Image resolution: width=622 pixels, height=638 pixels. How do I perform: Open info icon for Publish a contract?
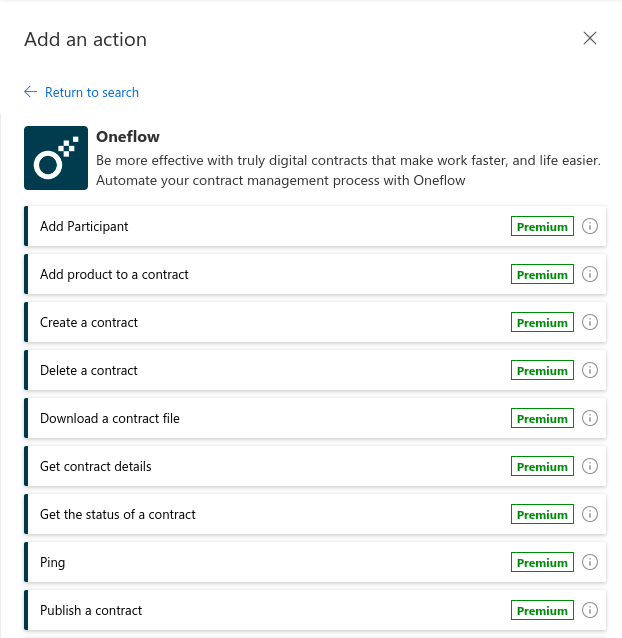(589, 610)
